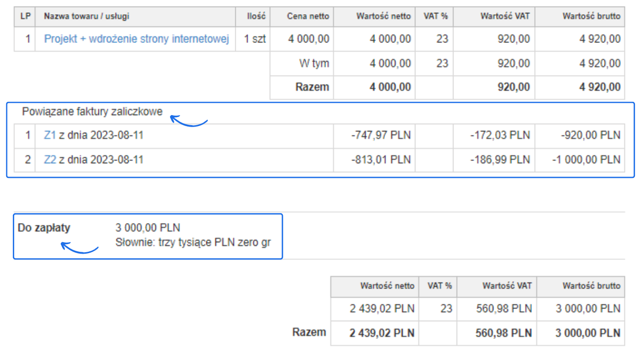Screen dimensions: 644x355
Task: Select the "1 szt" quantity cell
Action: coord(255,39)
